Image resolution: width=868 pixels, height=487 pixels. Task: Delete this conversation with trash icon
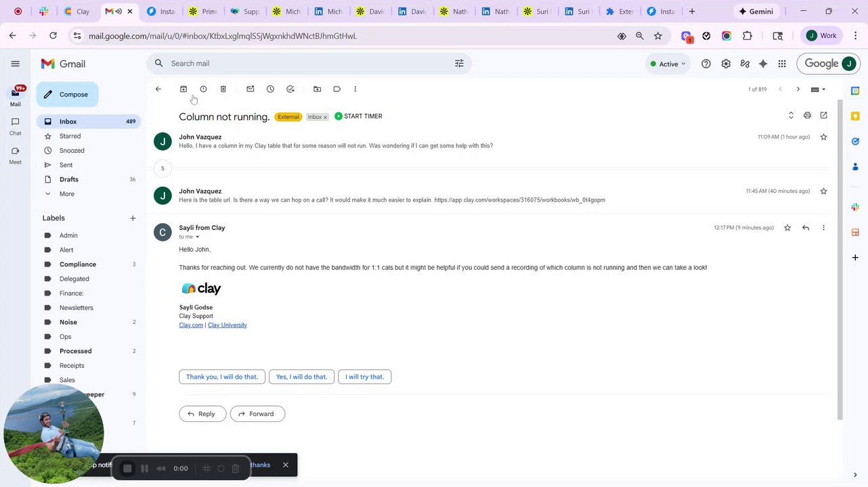223,89
